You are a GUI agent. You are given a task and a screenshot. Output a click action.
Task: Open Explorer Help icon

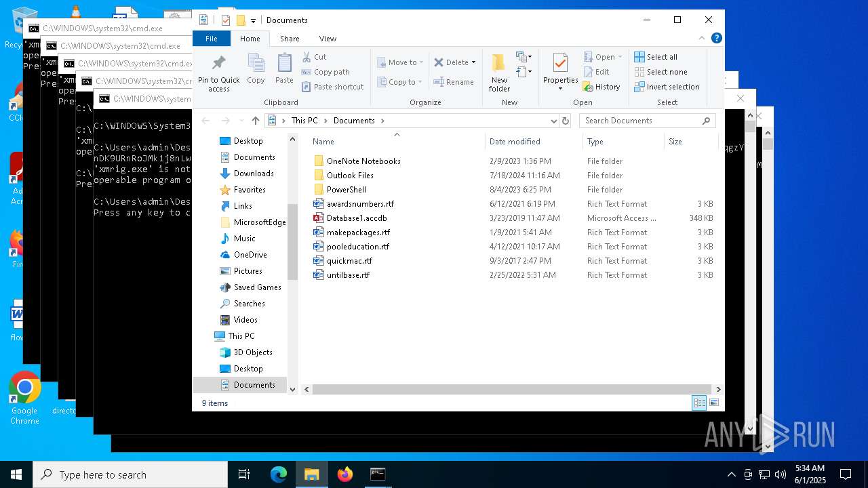[716, 39]
